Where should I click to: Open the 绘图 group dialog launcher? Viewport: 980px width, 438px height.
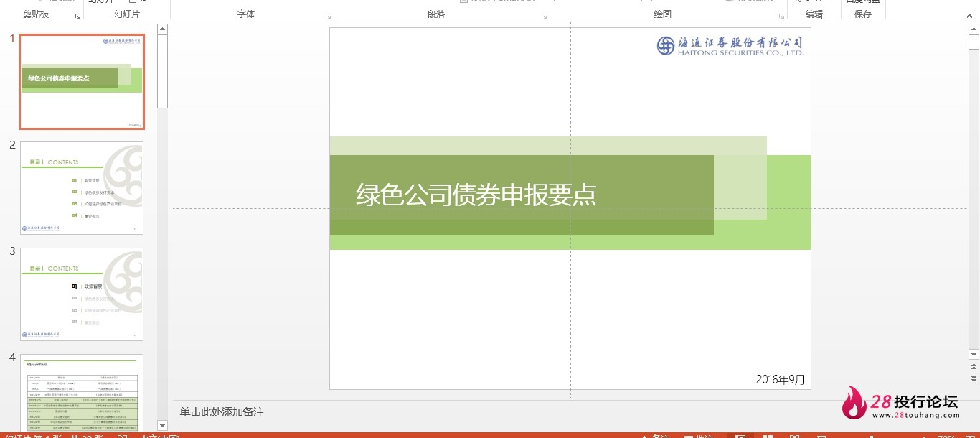[x=782, y=15]
